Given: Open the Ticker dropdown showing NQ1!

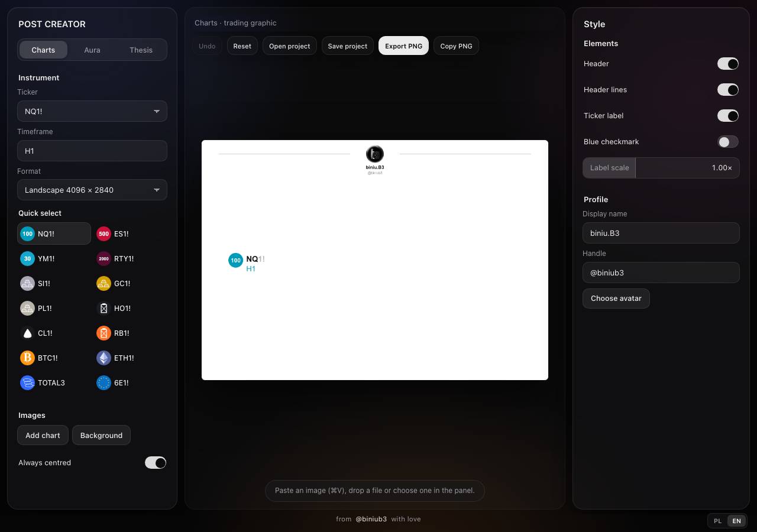Looking at the screenshot, I should pyautogui.click(x=92, y=111).
